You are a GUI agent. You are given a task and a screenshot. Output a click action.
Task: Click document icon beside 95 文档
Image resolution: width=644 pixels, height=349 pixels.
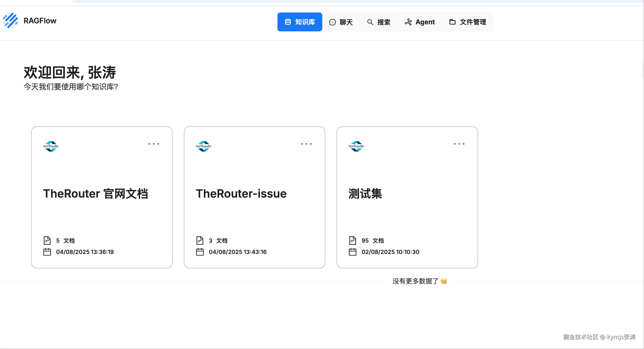(352, 241)
